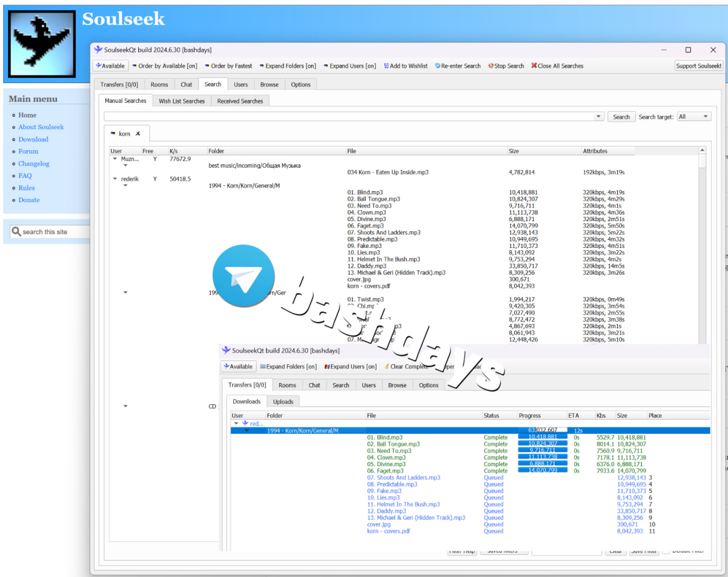Click the Support Soulseek! button

click(x=698, y=66)
